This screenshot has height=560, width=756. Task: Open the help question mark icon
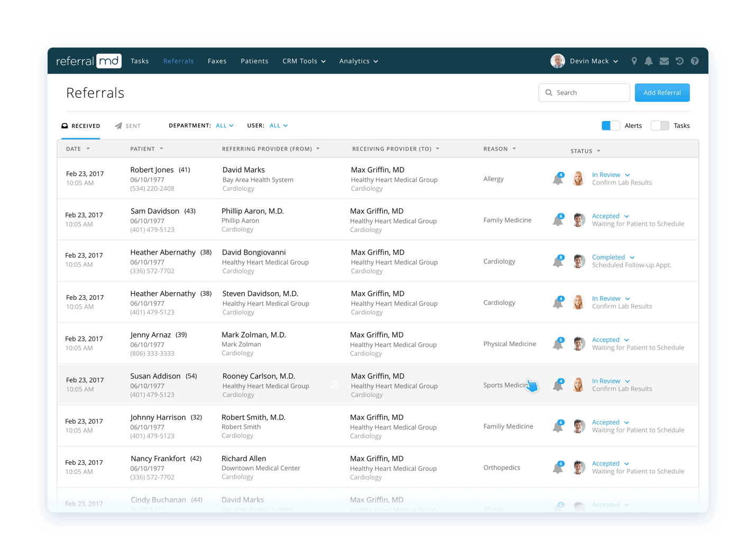(695, 61)
